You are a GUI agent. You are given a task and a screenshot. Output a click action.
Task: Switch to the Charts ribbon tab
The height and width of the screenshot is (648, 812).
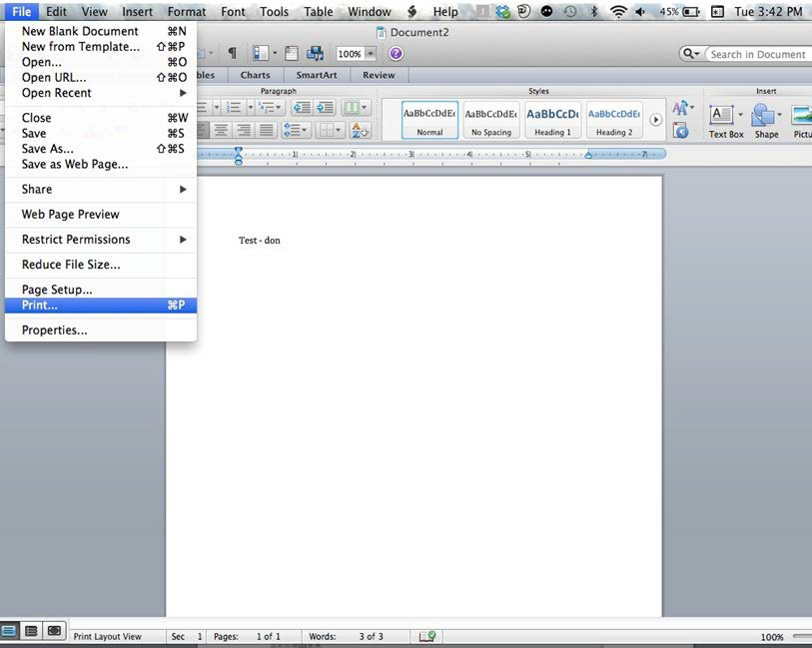pyautogui.click(x=256, y=75)
